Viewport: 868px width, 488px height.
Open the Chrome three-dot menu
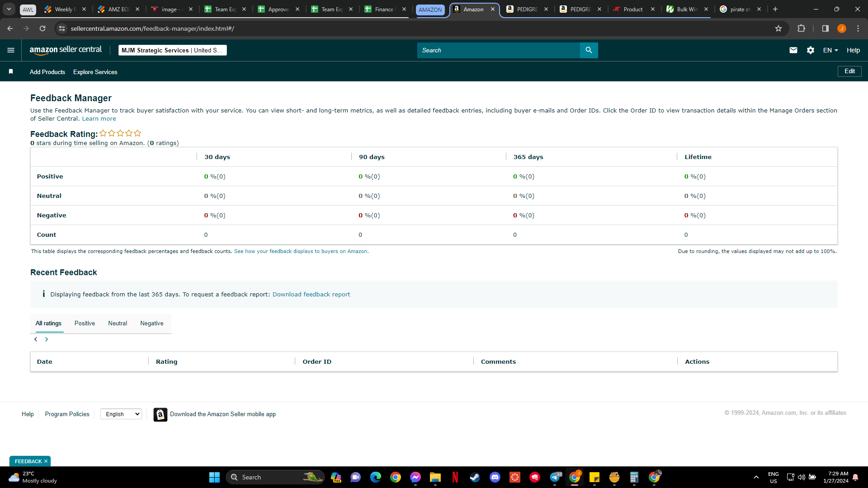tap(858, 28)
